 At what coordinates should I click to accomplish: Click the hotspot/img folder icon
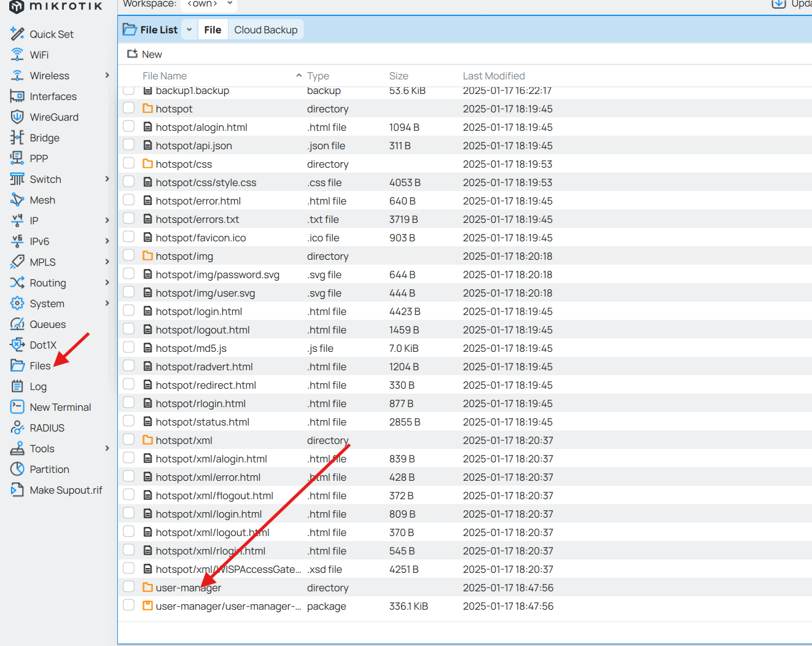coord(147,255)
